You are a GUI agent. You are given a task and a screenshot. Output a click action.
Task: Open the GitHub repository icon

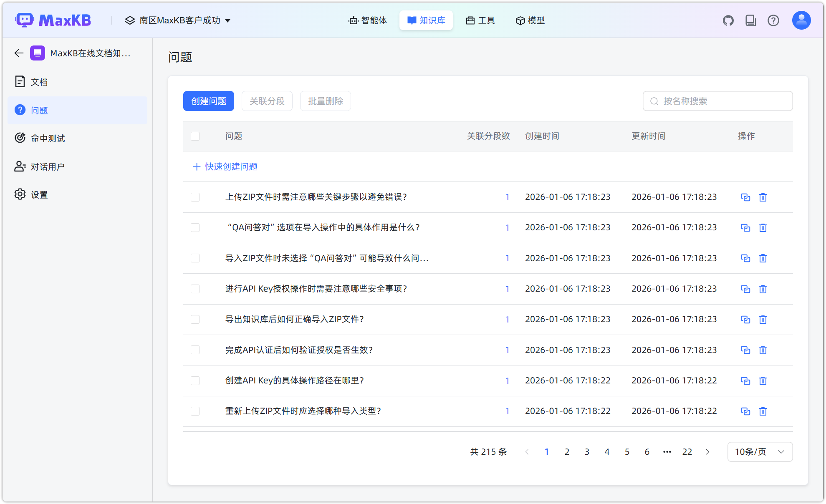pos(728,20)
